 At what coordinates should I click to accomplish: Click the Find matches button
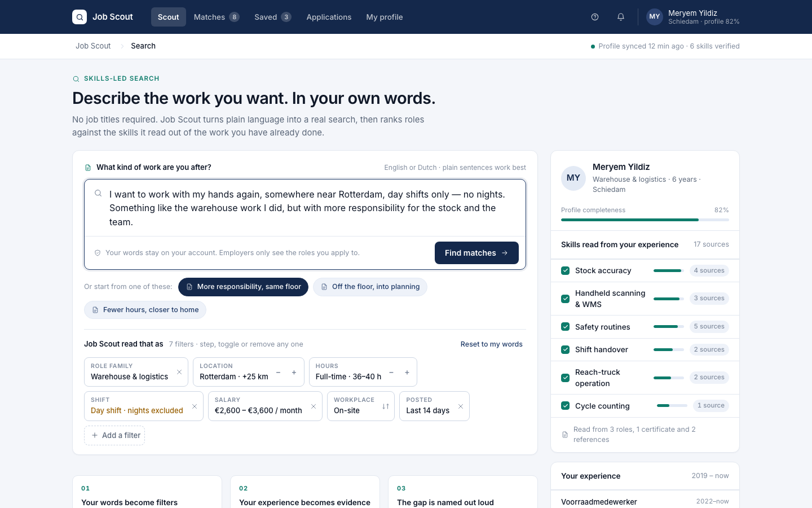pyautogui.click(x=476, y=253)
